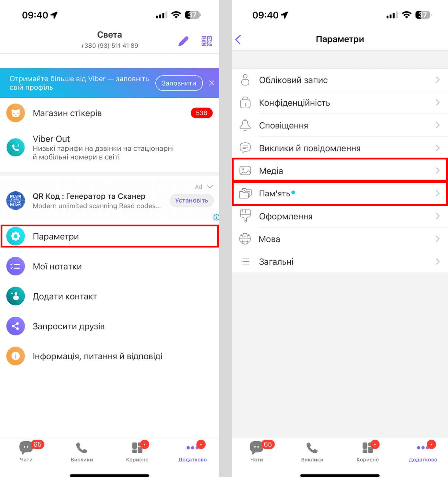Tap the purple pencil edit profile icon
This screenshot has height=481, width=448.
pos(183,41)
